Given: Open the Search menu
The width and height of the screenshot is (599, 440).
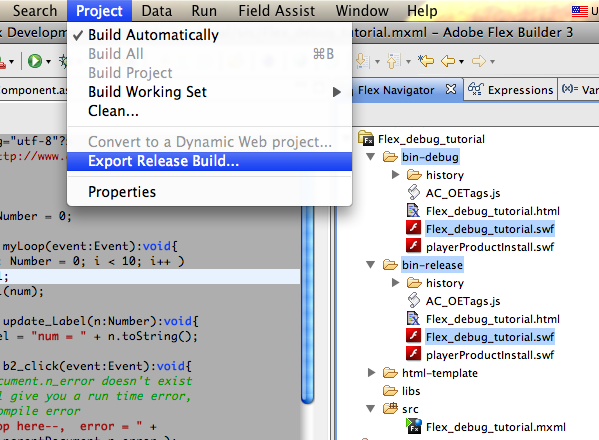Looking at the screenshot, I should pos(35,11).
